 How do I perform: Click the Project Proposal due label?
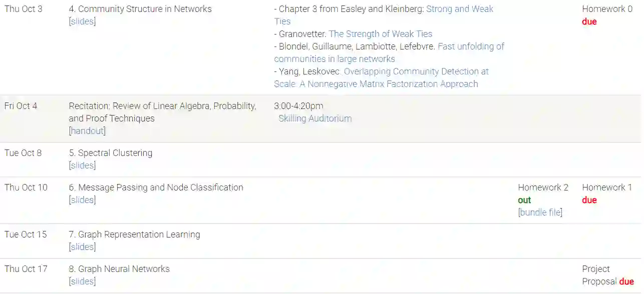[626, 281]
